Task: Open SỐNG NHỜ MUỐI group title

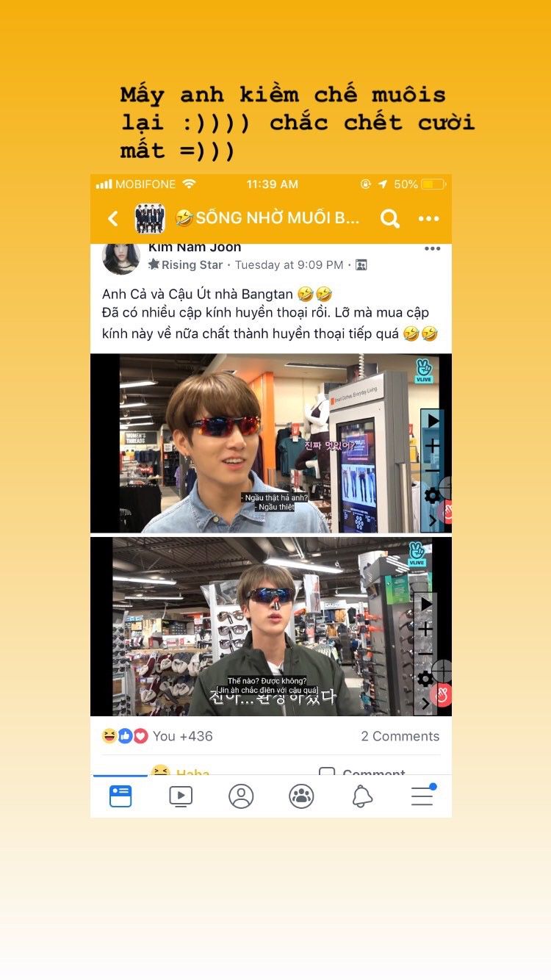Action: [x=267, y=218]
